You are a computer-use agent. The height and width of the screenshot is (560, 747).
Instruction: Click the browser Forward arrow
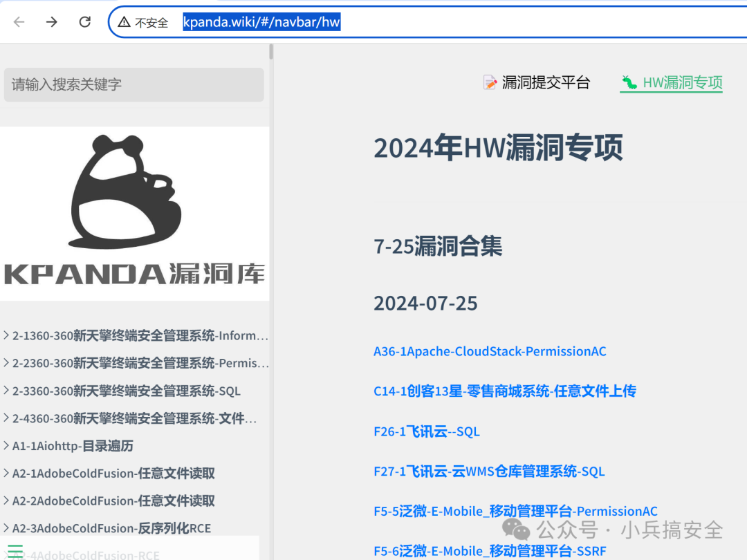[x=51, y=22]
